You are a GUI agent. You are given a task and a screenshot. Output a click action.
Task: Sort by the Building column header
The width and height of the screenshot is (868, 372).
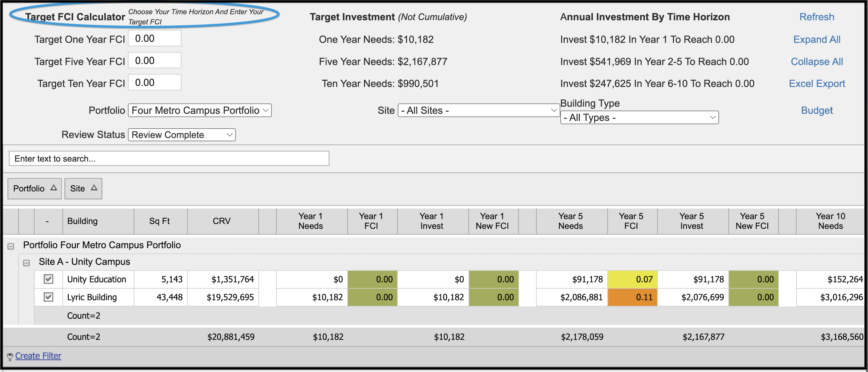point(98,221)
